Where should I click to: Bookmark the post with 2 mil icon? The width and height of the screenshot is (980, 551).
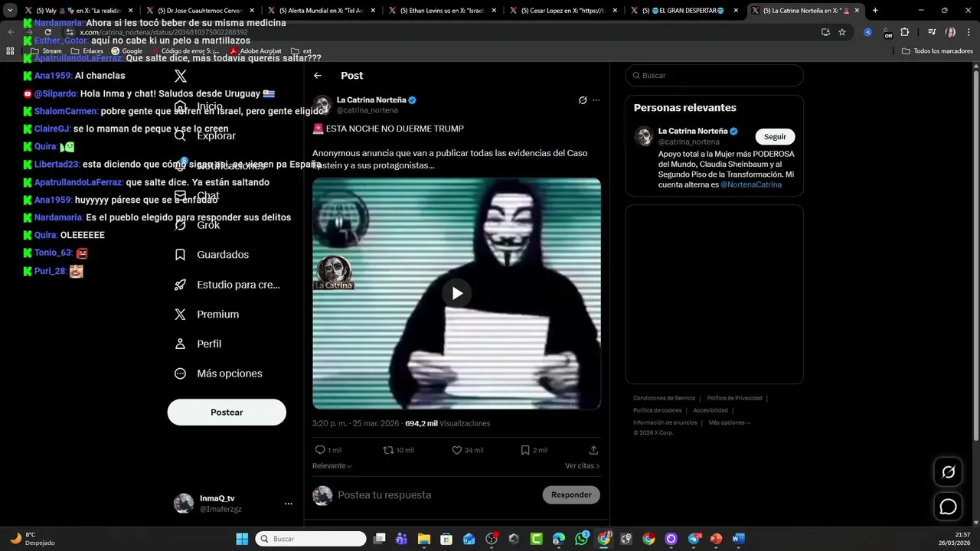(x=525, y=450)
